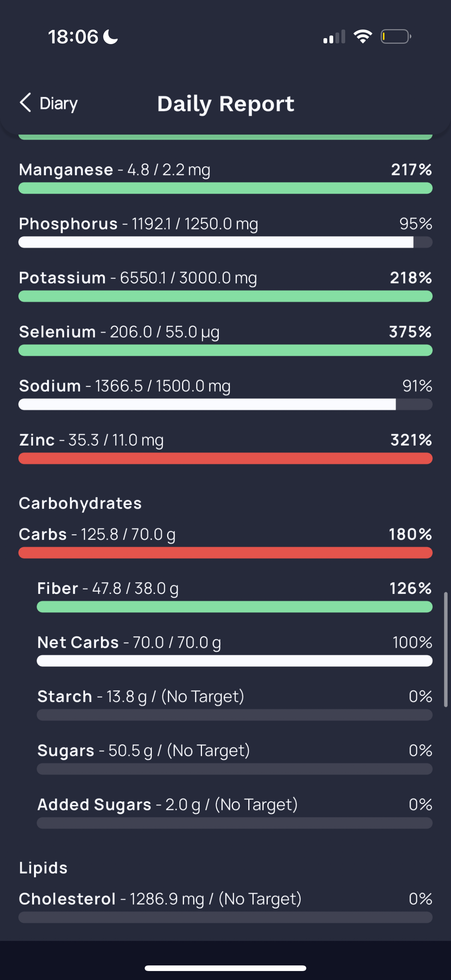Image resolution: width=451 pixels, height=980 pixels.
Task: Select the Fiber nutrient entry
Action: pos(234,596)
